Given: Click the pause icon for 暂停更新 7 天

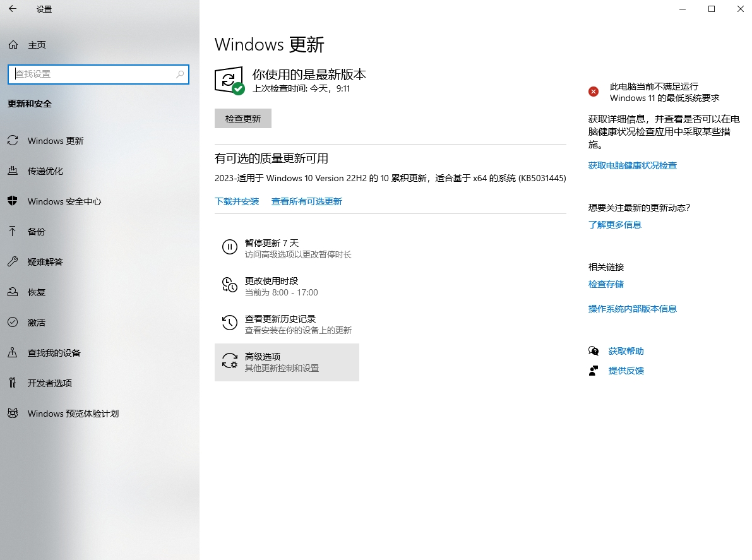Looking at the screenshot, I should [230, 247].
